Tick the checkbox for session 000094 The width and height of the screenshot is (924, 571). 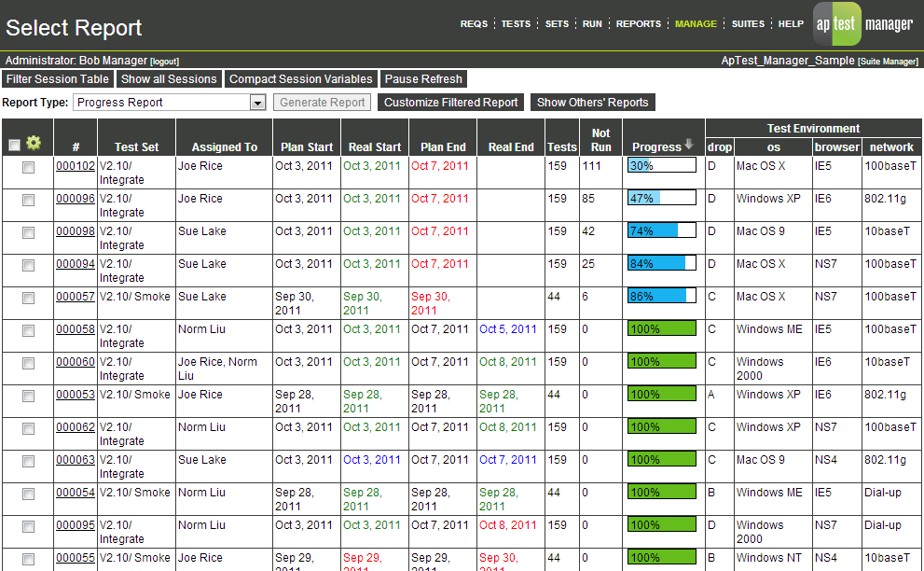tap(28, 266)
